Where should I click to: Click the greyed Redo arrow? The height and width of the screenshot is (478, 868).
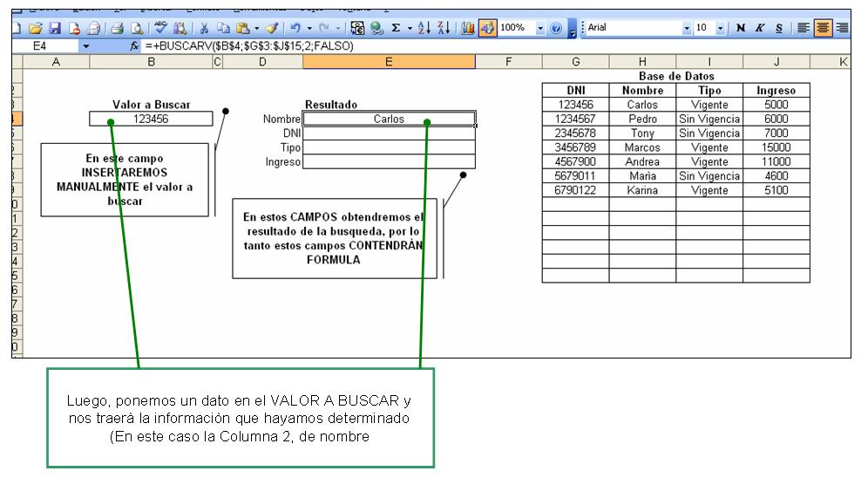pyautogui.click(x=324, y=28)
